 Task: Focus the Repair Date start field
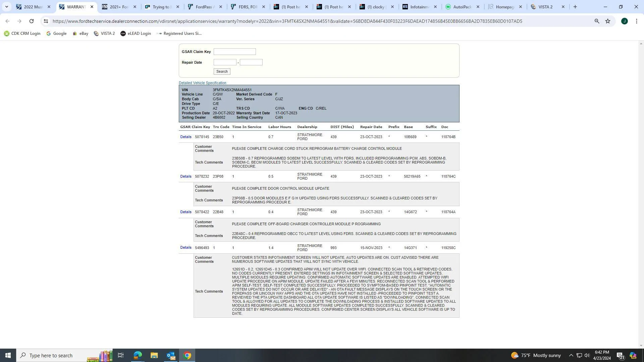pyautogui.click(x=225, y=62)
